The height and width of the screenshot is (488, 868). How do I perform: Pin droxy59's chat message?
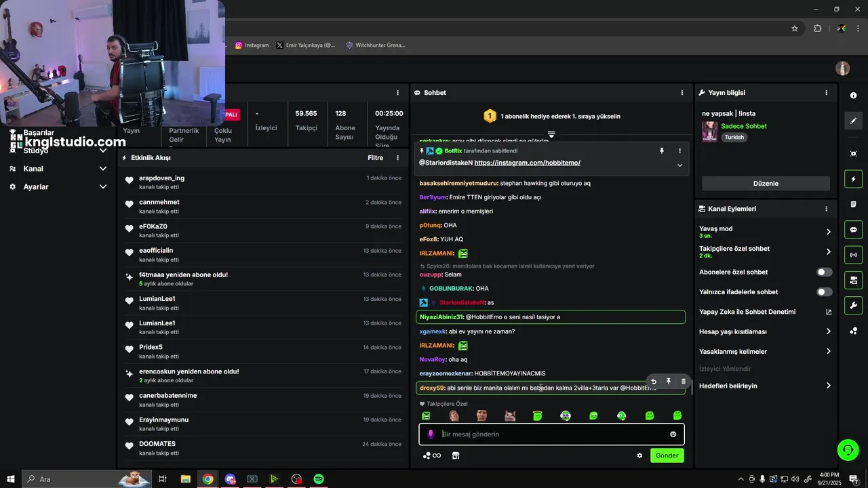(668, 382)
